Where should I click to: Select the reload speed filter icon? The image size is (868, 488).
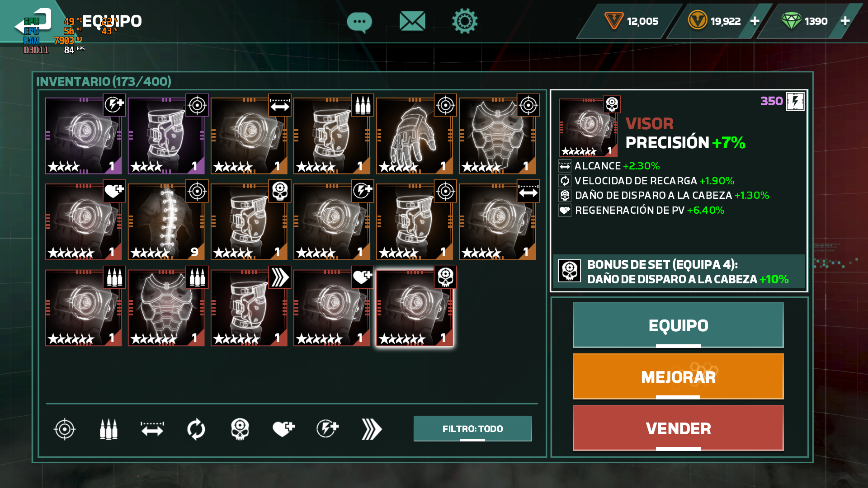196,429
